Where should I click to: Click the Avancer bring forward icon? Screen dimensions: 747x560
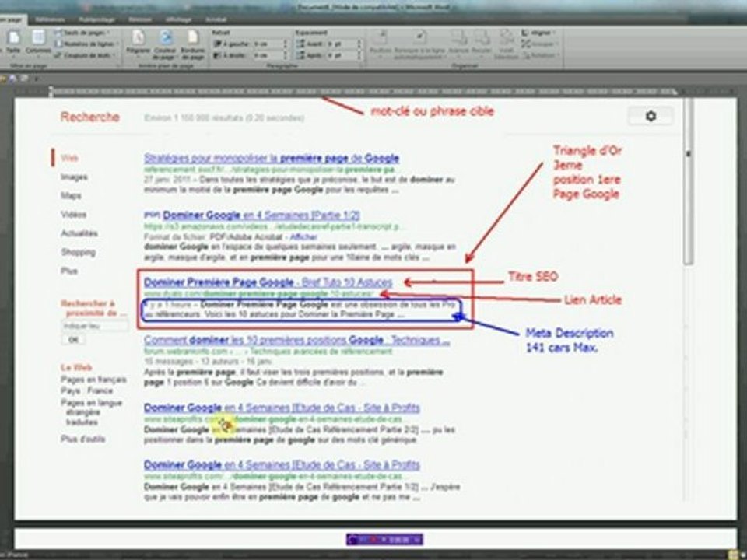click(x=459, y=43)
